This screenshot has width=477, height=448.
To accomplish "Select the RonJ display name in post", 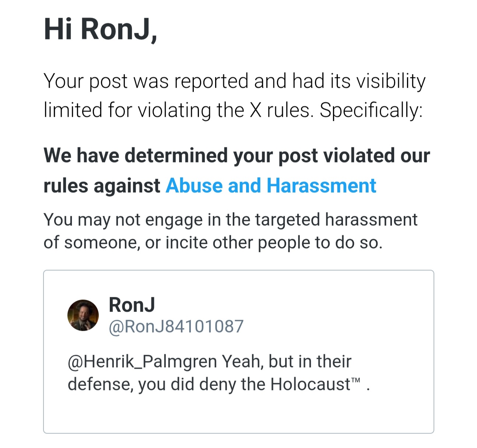I will [x=132, y=305].
